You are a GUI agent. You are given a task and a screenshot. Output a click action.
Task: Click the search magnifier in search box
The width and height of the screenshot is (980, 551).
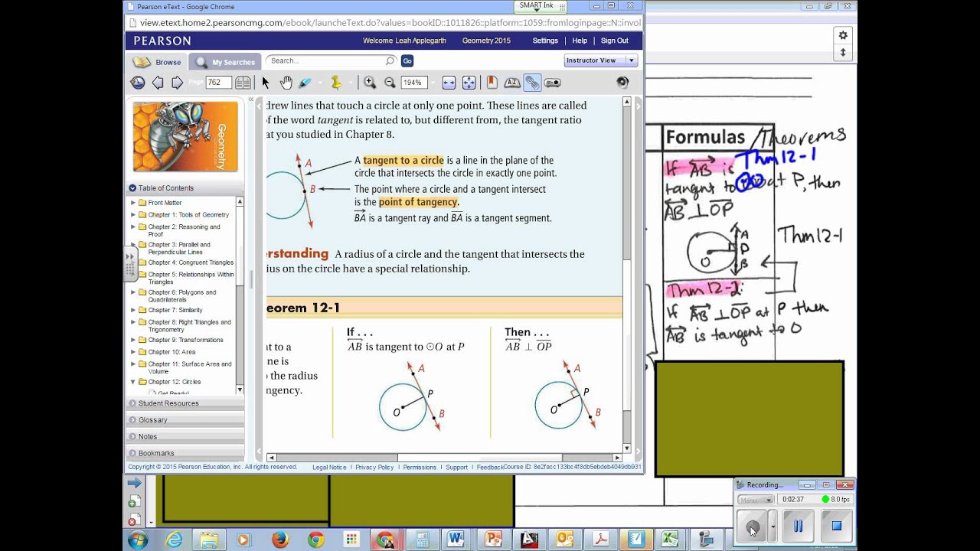(x=390, y=60)
